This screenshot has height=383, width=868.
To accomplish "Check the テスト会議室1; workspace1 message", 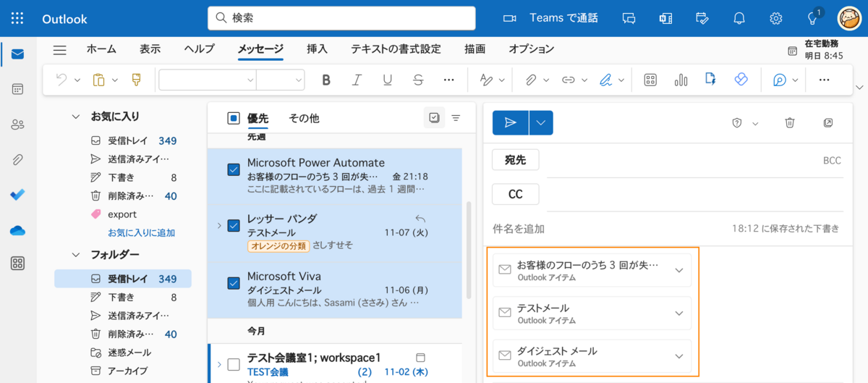I will pyautogui.click(x=234, y=364).
